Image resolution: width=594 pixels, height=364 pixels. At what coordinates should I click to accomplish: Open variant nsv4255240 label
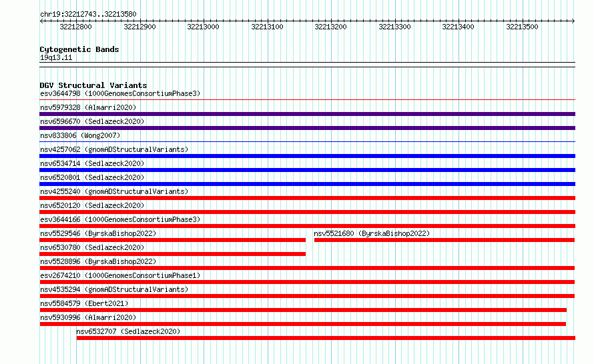(114, 191)
